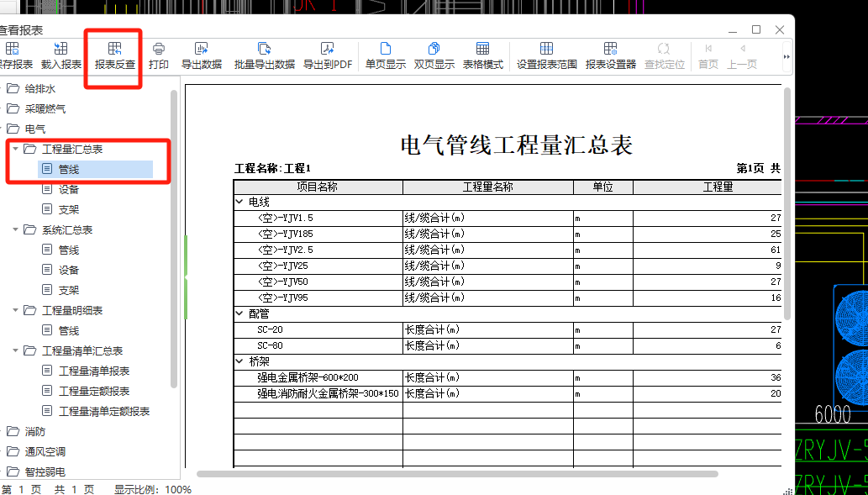Open the 消防 folder
The image size is (868, 495).
[26, 431]
